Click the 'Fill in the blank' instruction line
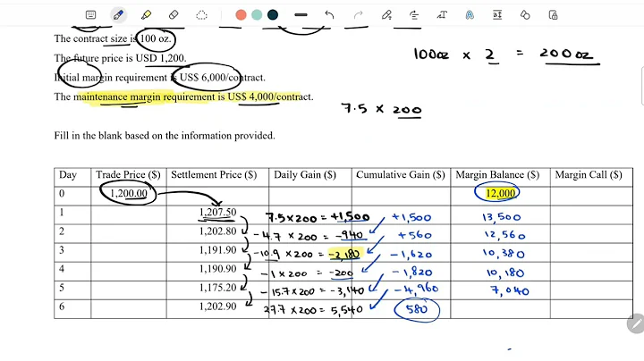This screenshot has height=361, width=644. (x=165, y=136)
